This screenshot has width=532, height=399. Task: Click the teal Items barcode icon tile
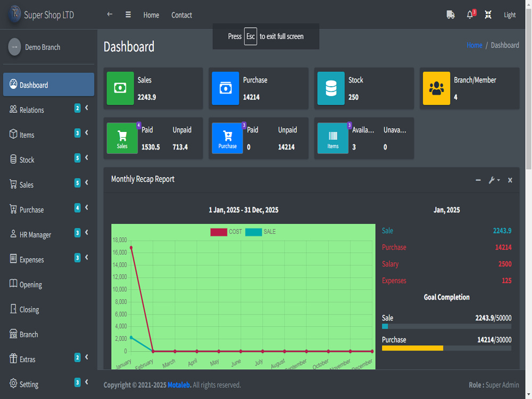tap(333, 138)
